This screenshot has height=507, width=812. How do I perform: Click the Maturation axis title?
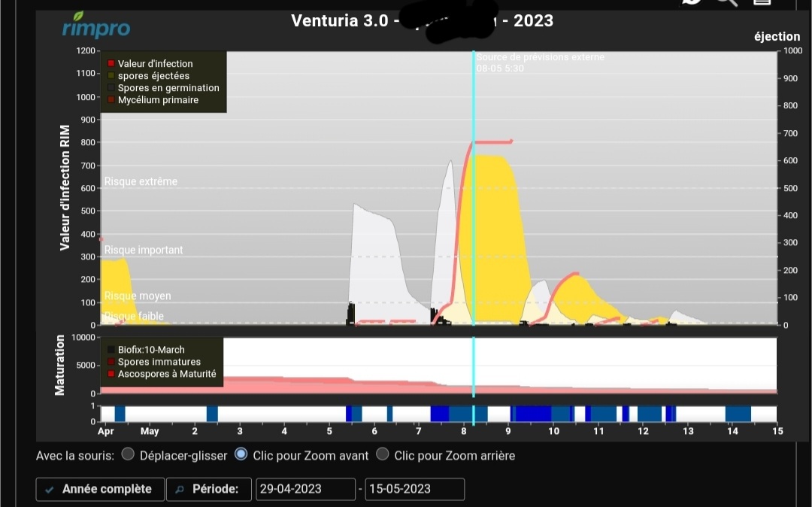coord(60,365)
